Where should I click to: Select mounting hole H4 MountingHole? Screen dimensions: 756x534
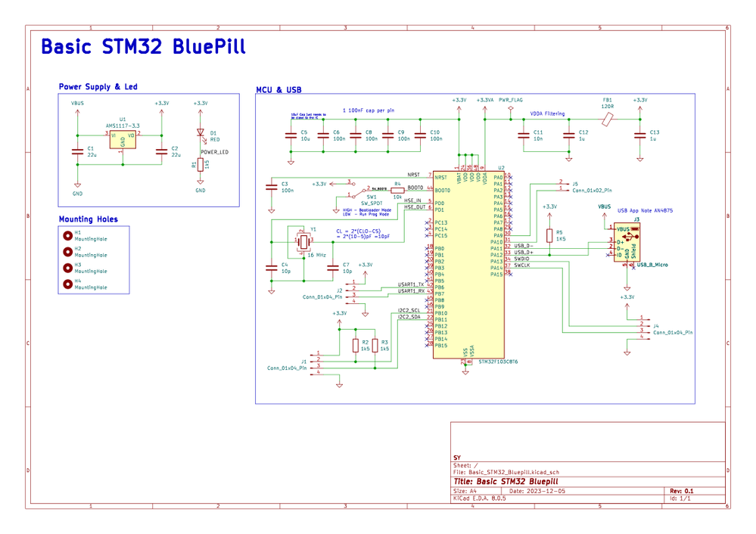67,284
